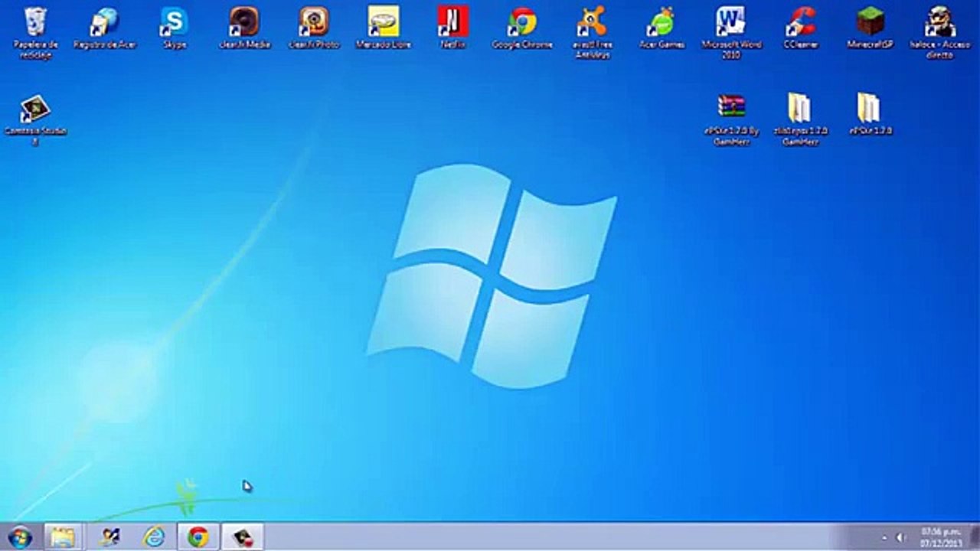Select the Mercado Libre desktop shortcut

pos(384,27)
